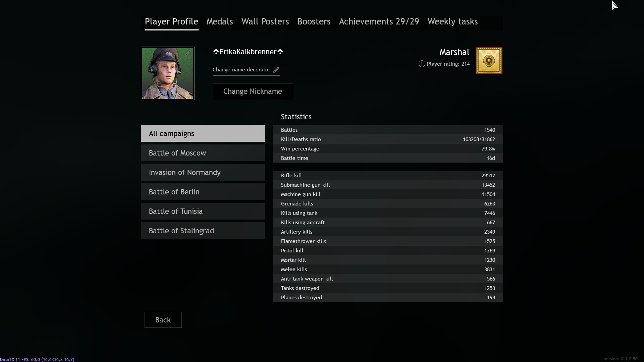Select Battle of Berlin campaign
The image size is (644, 362).
[x=203, y=192]
